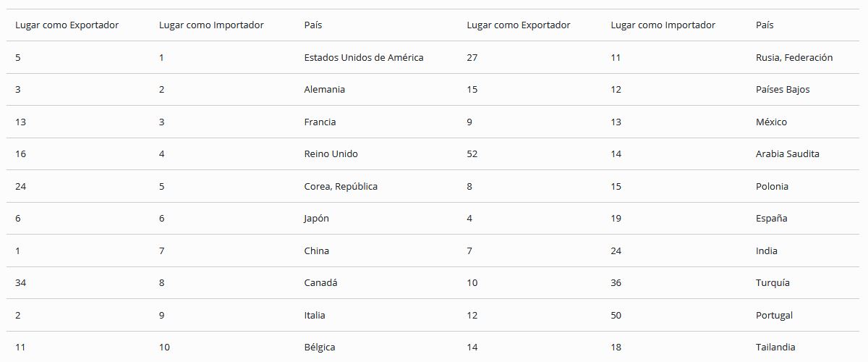Select the Países Bajos entry
This screenshot has height=362, width=868.
[782, 90]
